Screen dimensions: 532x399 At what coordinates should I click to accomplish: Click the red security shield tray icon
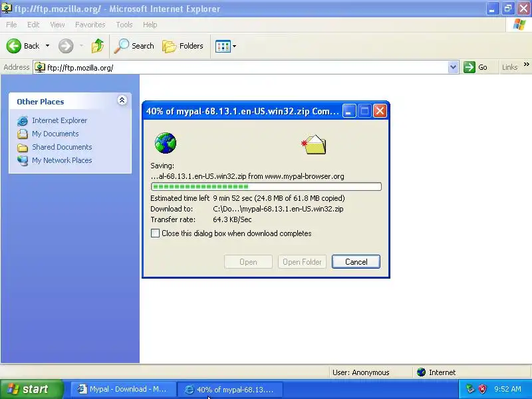click(x=483, y=389)
